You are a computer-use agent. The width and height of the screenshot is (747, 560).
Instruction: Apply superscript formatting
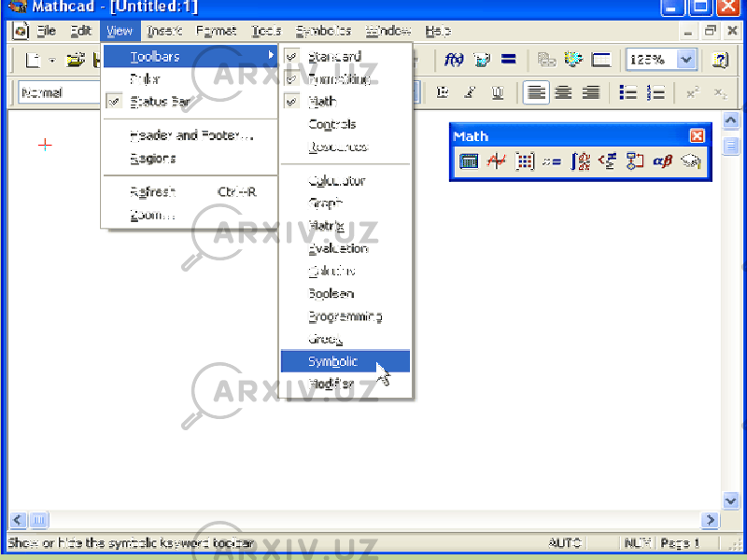click(x=693, y=92)
